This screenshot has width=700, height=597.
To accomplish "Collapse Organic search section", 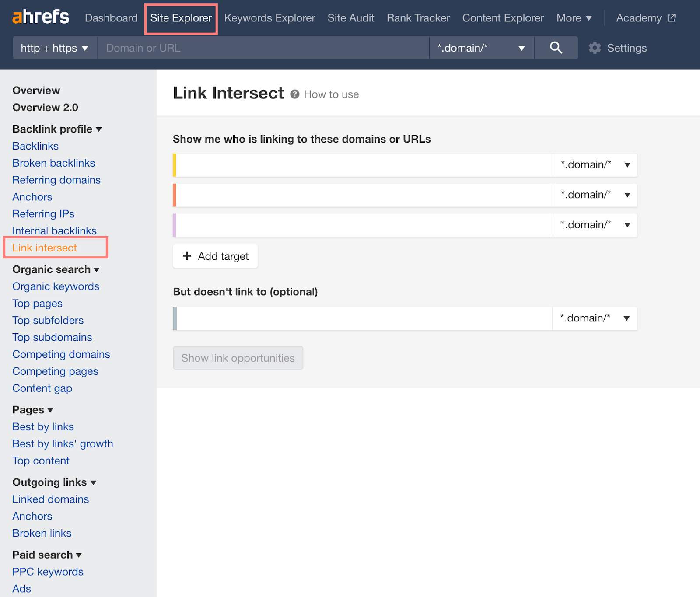I will pyautogui.click(x=56, y=269).
